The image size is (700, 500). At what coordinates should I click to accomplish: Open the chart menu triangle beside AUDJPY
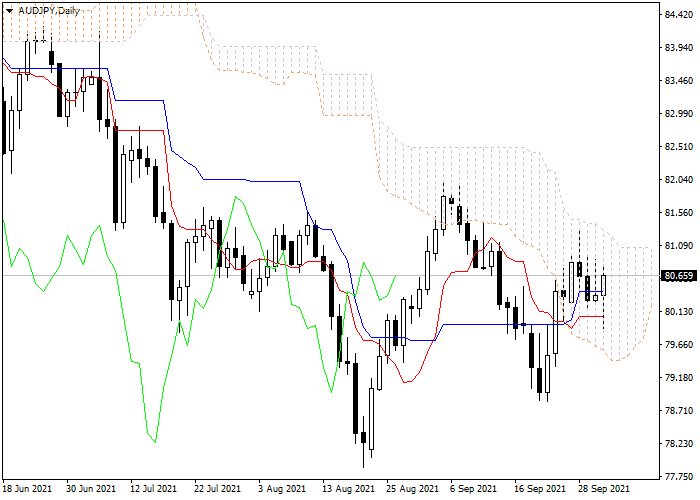click(9, 11)
